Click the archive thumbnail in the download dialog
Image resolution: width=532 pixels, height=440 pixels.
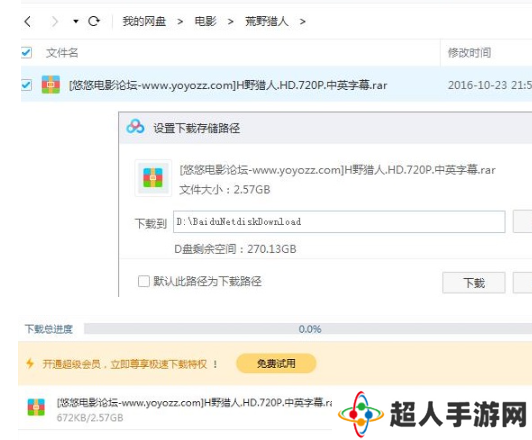pos(153,178)
